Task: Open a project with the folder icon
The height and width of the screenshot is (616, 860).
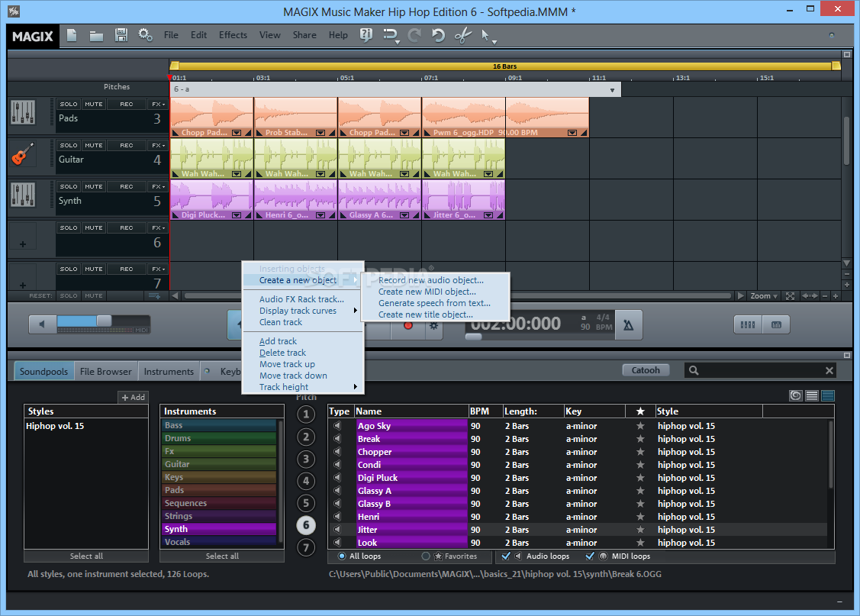Action: pos(96,36)
